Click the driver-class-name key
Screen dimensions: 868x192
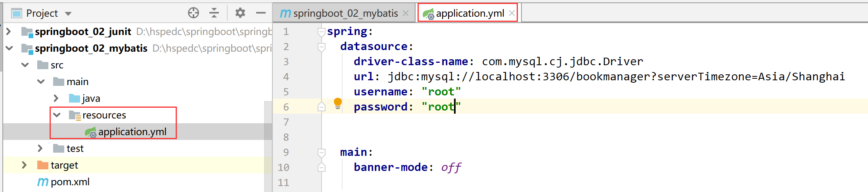(x=411, y=62)
